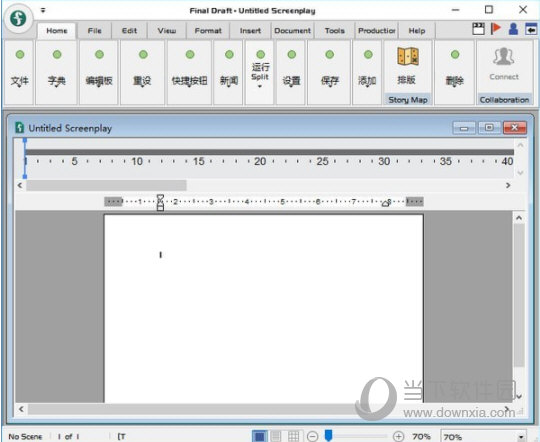Click the 20 mark on the story timeline

[260, 161]
